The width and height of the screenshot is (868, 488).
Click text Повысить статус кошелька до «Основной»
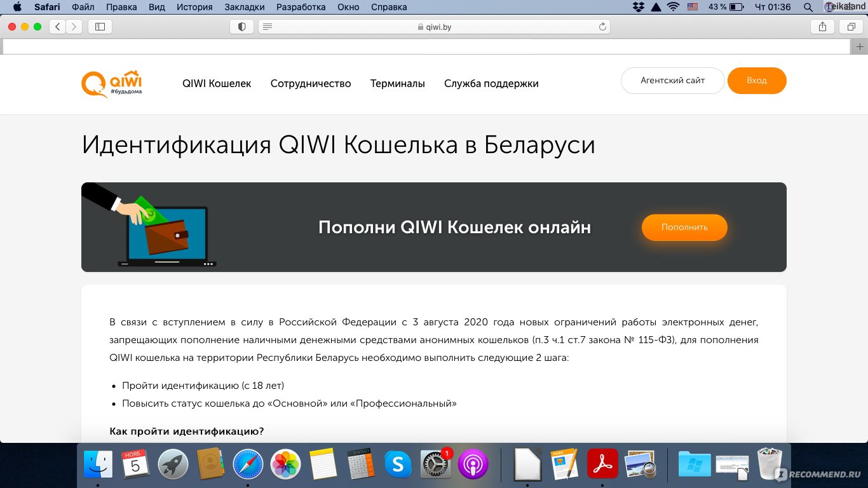point(225,403)
